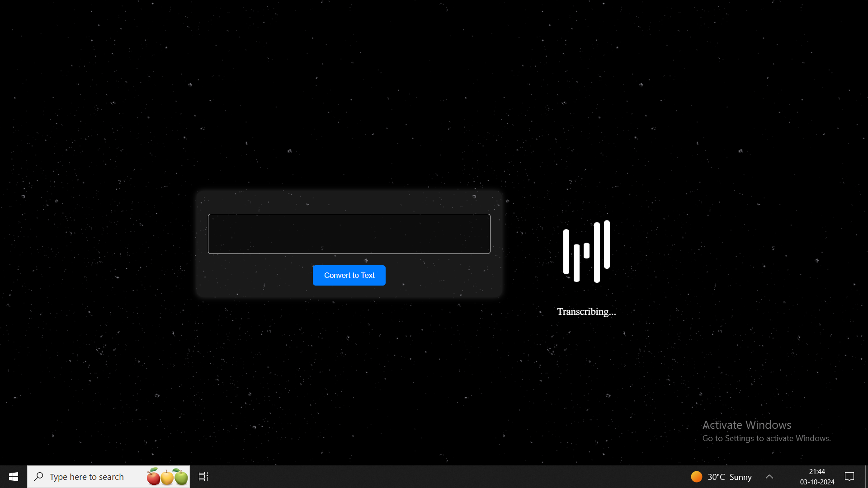Click the Go to Settings to activate Windows text
The height and width of the screenshot is (488, 868).
[766, 438]
